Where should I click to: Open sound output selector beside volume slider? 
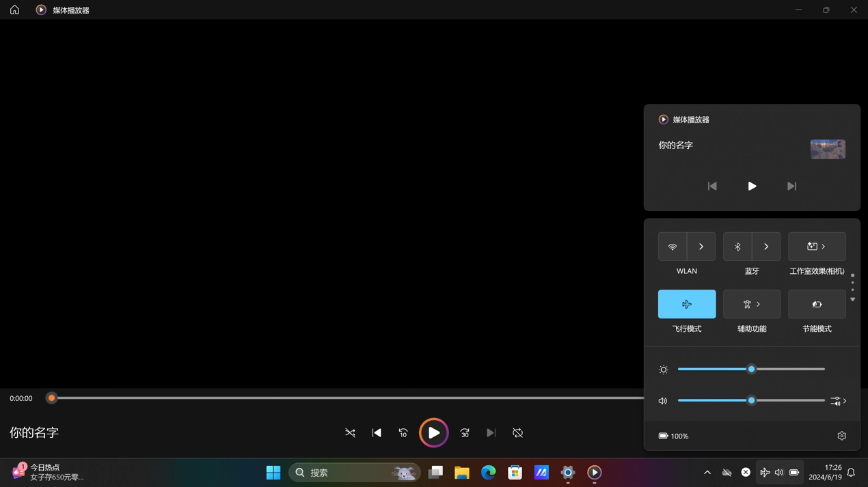pyautogui.click(x=838, y=401)
